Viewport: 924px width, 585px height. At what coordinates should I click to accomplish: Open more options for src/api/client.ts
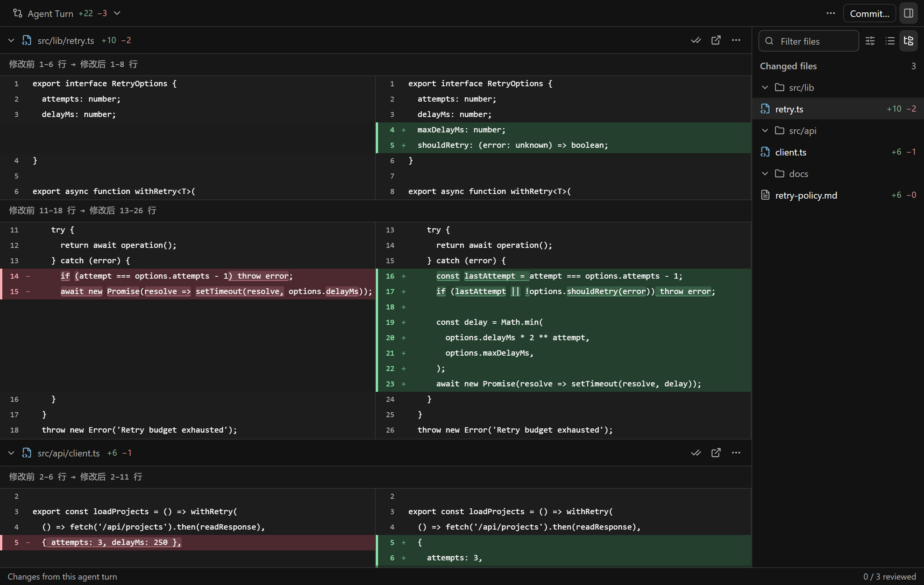click(736, 453)
